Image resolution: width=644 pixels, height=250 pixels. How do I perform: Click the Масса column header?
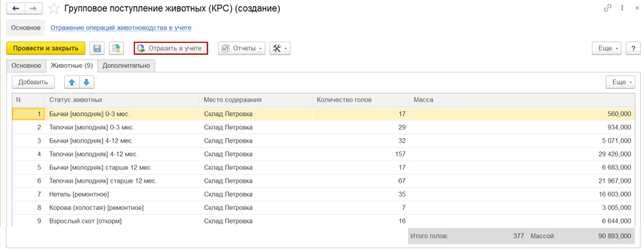coord(523,100)
